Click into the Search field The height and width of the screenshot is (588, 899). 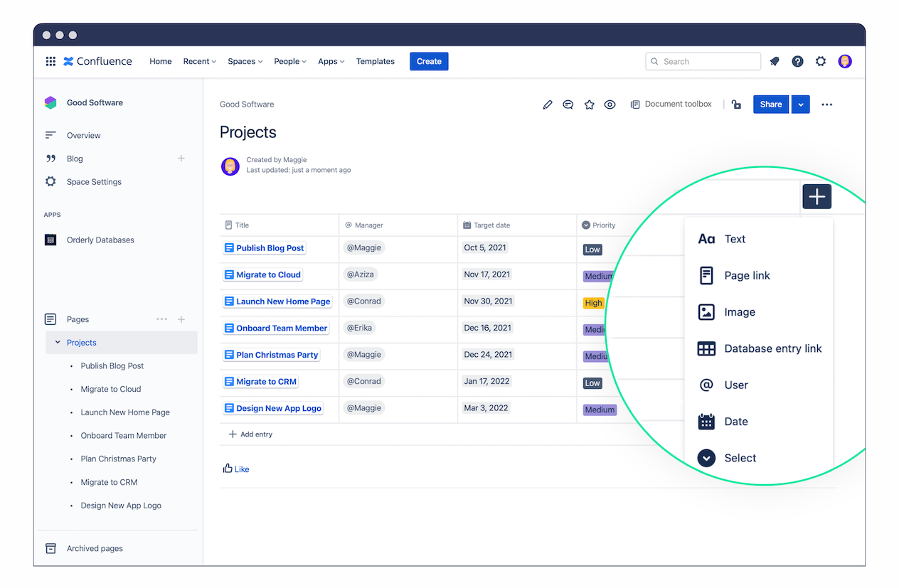(x=703, y=61)
